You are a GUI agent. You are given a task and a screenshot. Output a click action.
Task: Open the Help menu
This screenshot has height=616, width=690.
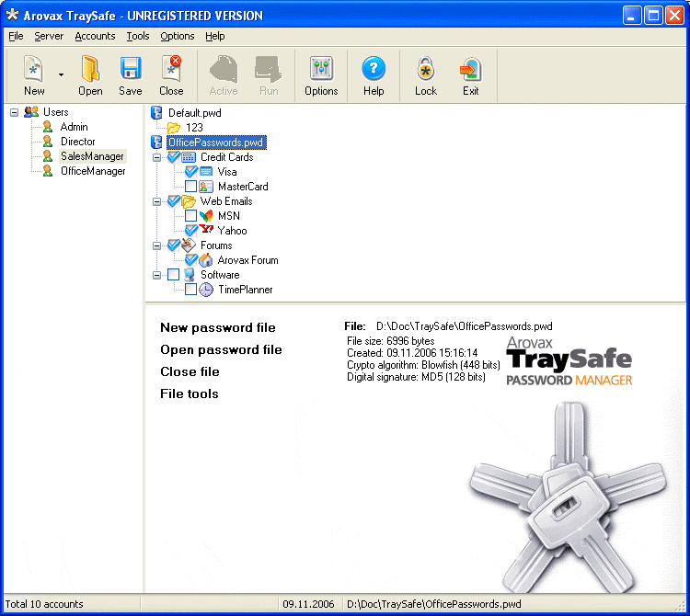(x=214, y=36)
